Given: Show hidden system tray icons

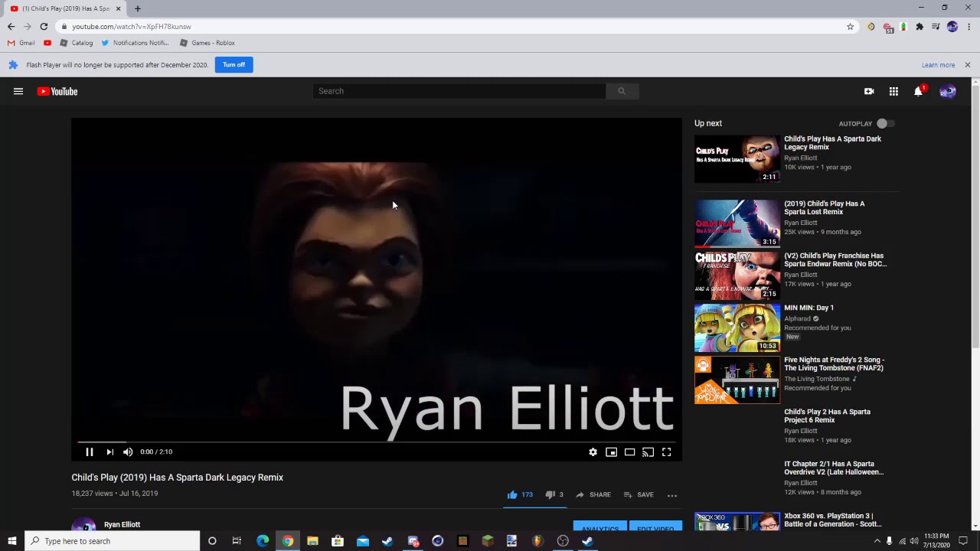Looking at the screenshot, I should pyautogui.click(x=877, y=541).
